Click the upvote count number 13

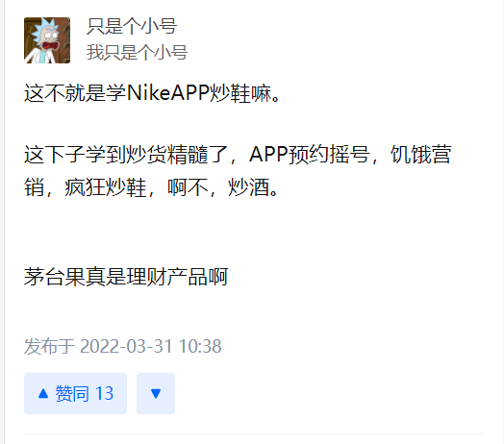coord(105,394)
